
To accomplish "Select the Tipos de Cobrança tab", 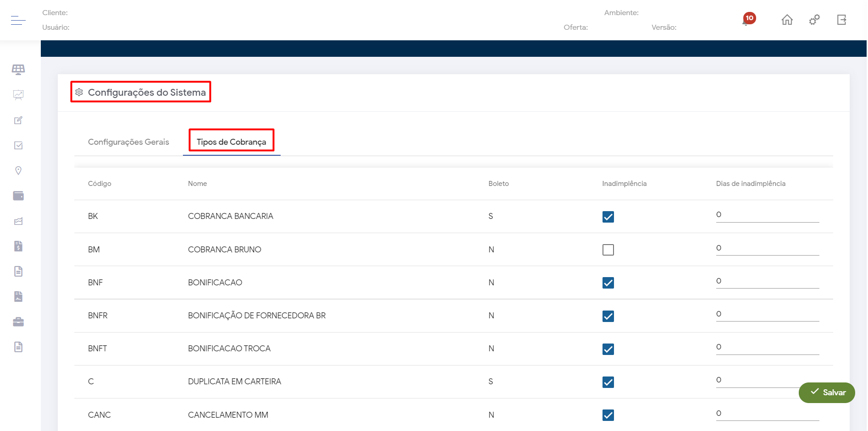I will tap(231, 142).
